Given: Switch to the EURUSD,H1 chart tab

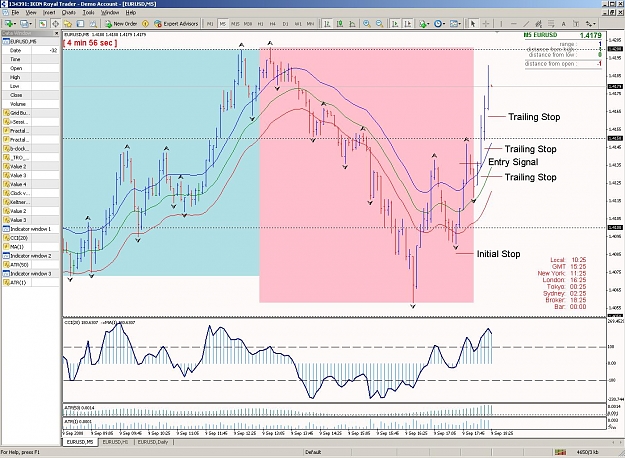Looking at the screenshot, I should pyautogui.click(x=115, y=442).
